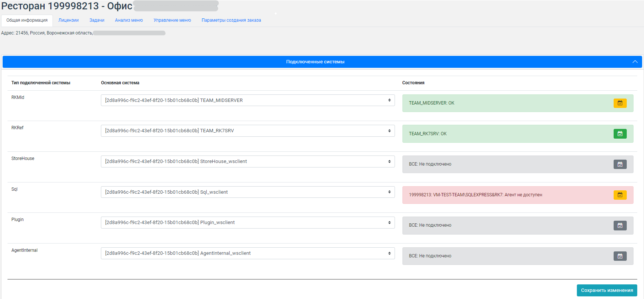Open the RKMid TEAM_MIDSERVER dropdown
644x299 pixels.
pos(248,100)
